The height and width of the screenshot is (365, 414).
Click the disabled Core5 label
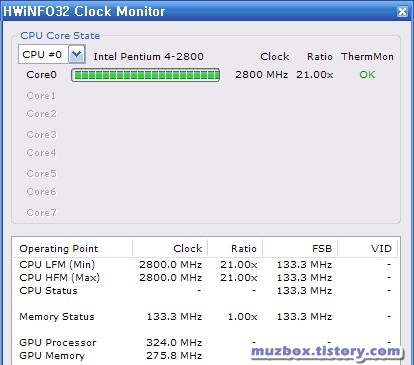(42, 174)
